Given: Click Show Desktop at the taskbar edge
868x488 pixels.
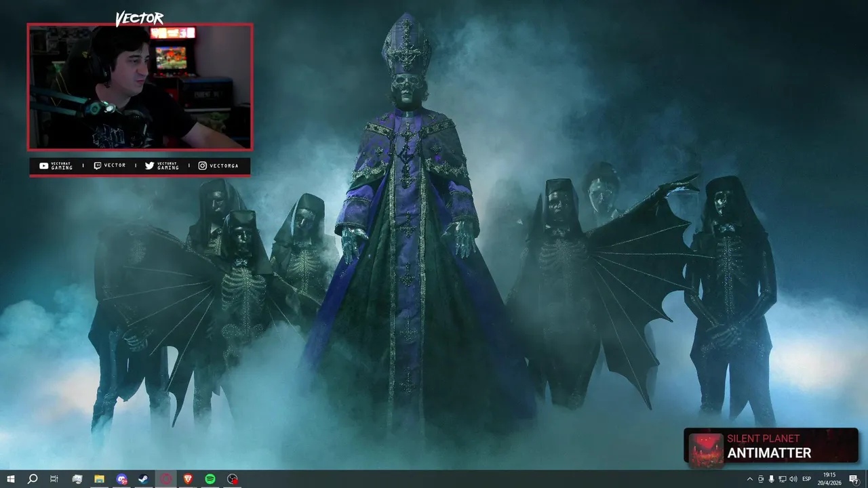Looking at the screenshot, I should coord(866,479).
